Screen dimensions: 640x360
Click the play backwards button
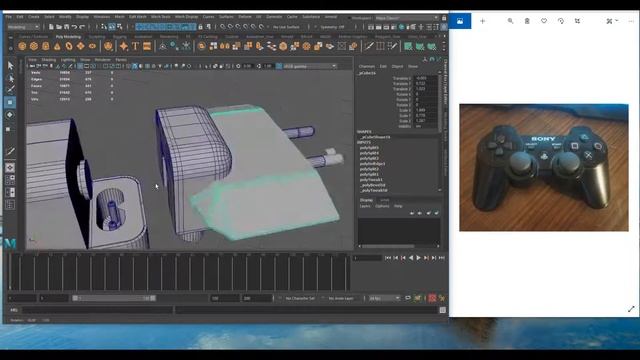[x=411, y=258]
